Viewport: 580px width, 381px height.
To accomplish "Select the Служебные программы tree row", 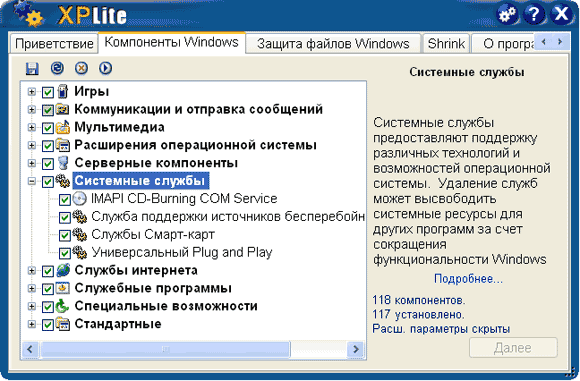I will [153, 288].
